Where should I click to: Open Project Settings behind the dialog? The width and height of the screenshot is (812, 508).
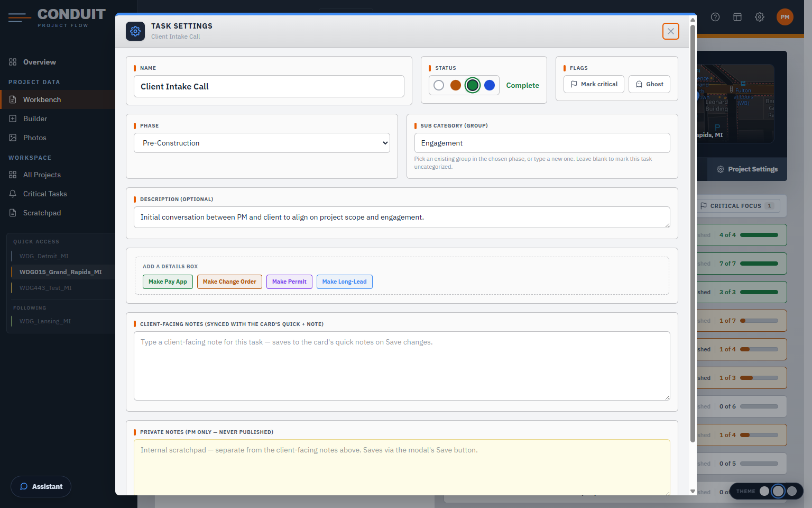point(747,169)
